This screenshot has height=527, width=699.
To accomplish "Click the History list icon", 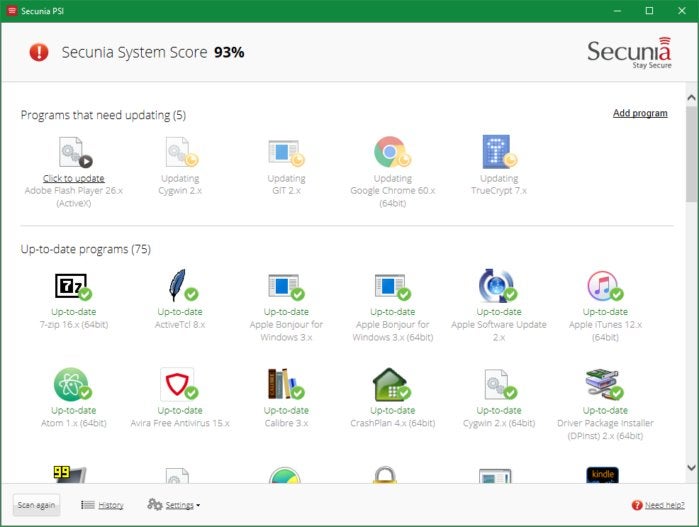I will [88, 505].
